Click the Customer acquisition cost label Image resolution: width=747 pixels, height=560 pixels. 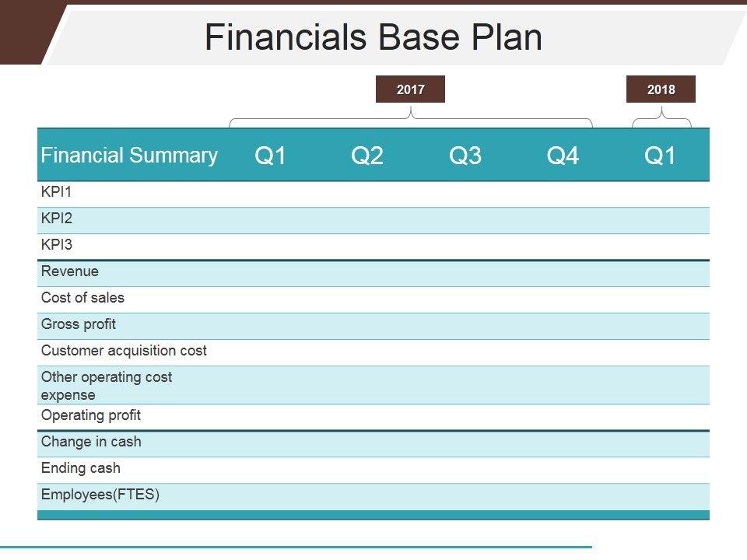124,351
